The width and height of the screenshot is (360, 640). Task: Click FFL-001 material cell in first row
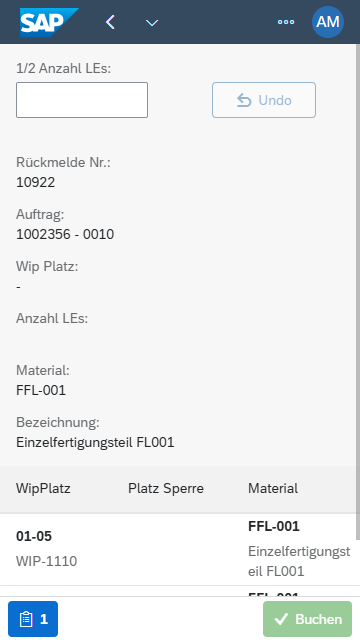click(274, 526)
